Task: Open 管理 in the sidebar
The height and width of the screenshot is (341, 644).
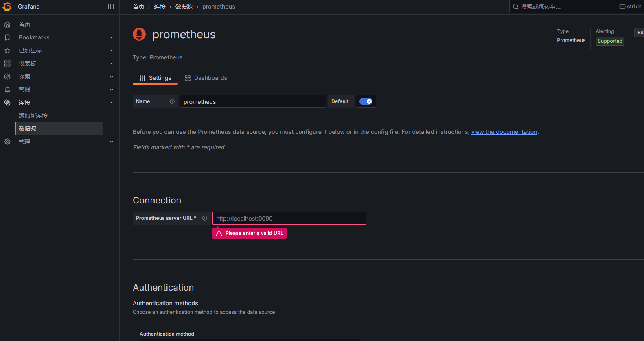Action: click(x=24, y=142)
